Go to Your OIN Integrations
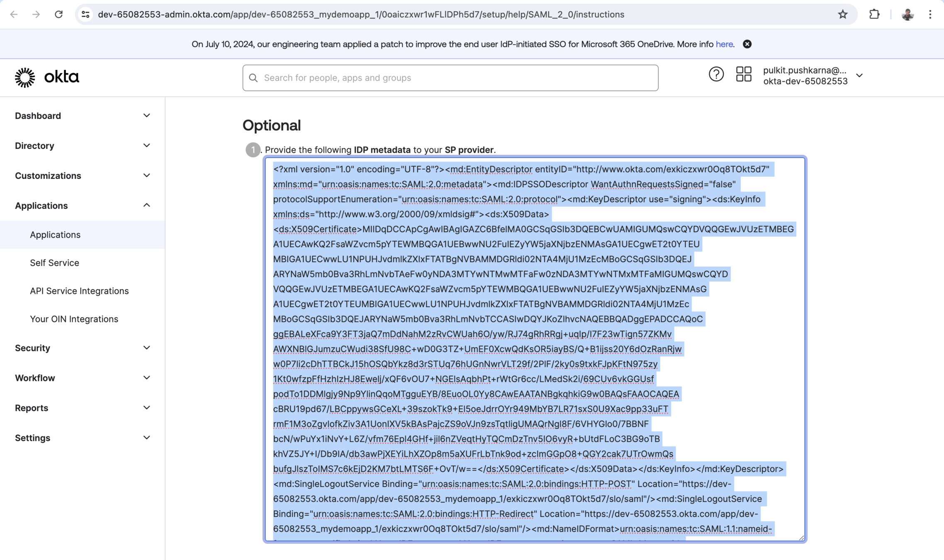944x560 pixels. (74, 319)
